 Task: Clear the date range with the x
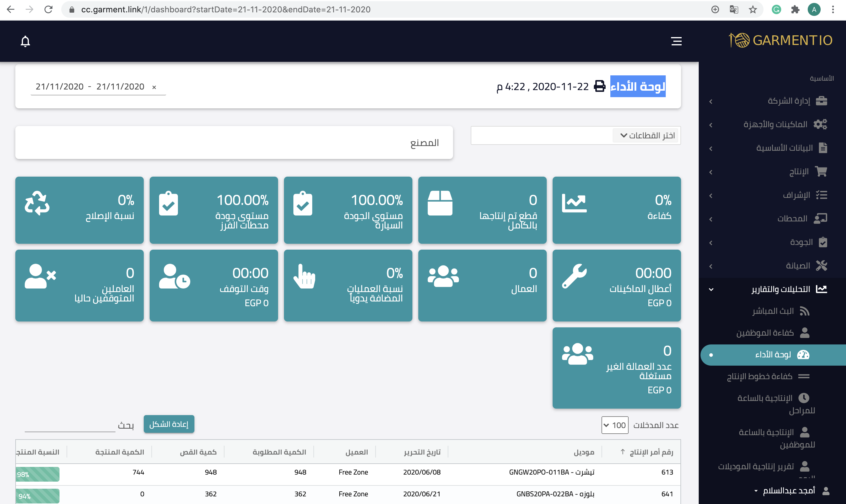(154, 87)
